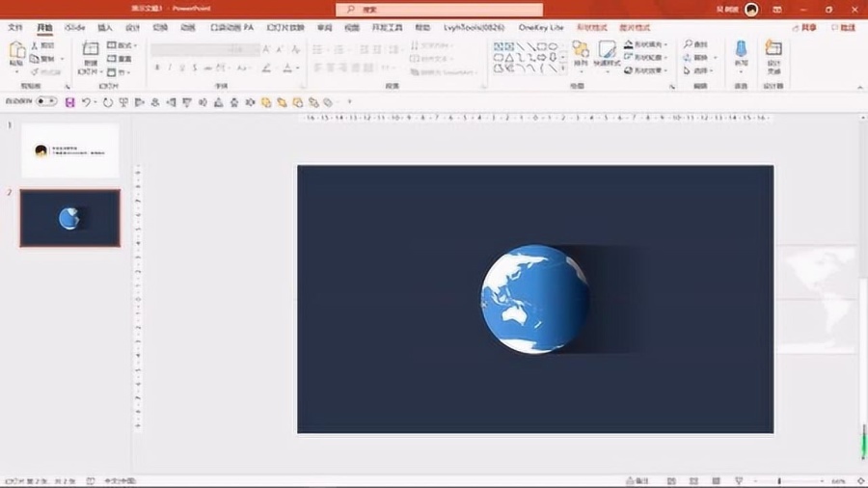This screenshot has height=488, width=868.
Task: Collapse the ribbon with the chevron
Action: click(859, 87)
